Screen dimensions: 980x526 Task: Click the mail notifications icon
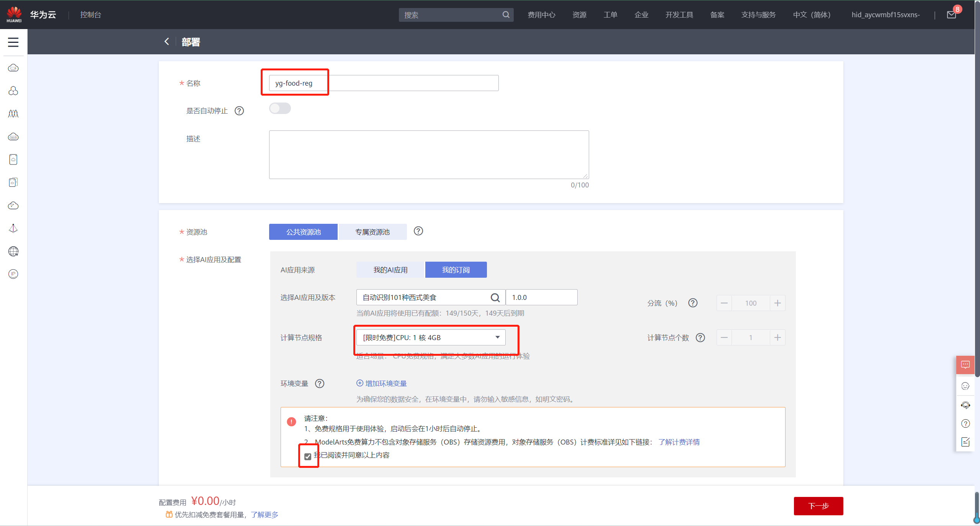pos(951,15)
